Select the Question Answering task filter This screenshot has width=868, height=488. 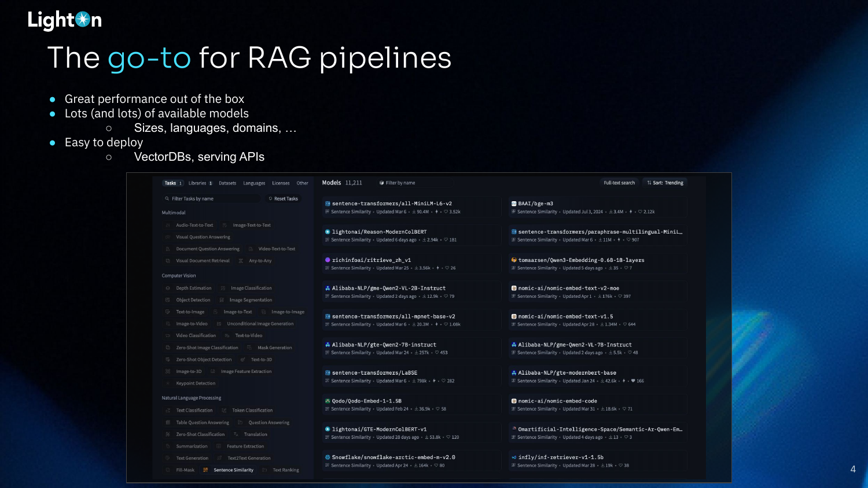point(264,423)
